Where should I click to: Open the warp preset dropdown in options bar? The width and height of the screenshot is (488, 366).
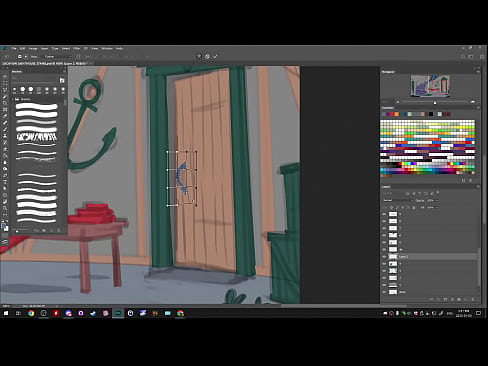pos(57,57)
